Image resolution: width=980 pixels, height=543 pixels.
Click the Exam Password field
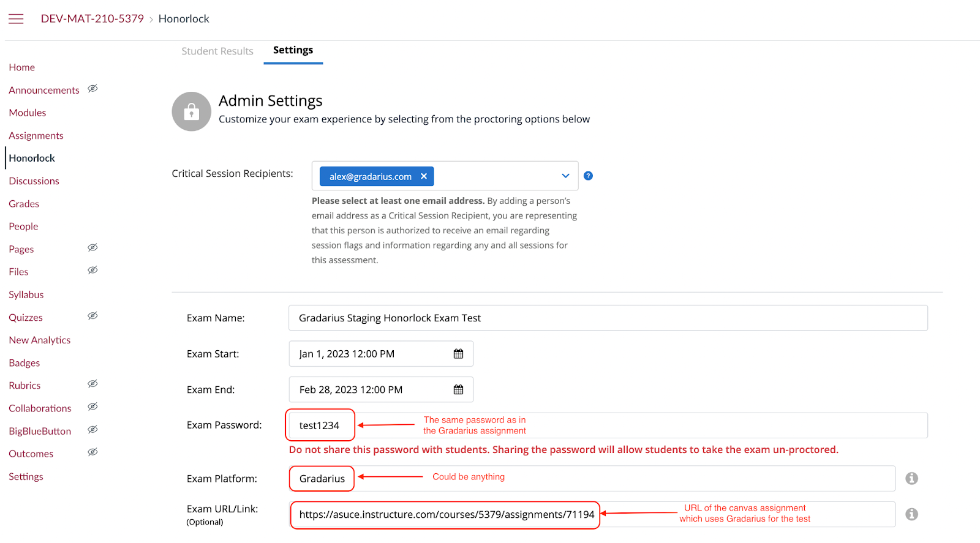[x=608, y=425]
